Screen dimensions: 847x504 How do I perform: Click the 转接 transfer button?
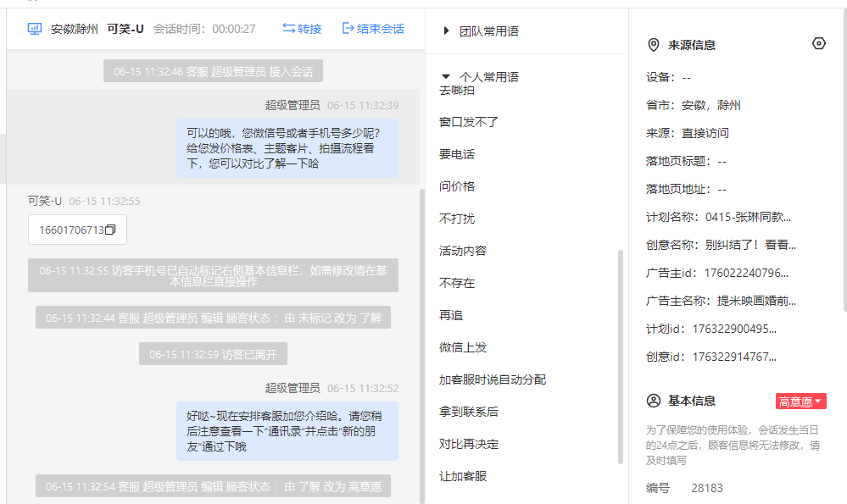click(x=302, y=29)
